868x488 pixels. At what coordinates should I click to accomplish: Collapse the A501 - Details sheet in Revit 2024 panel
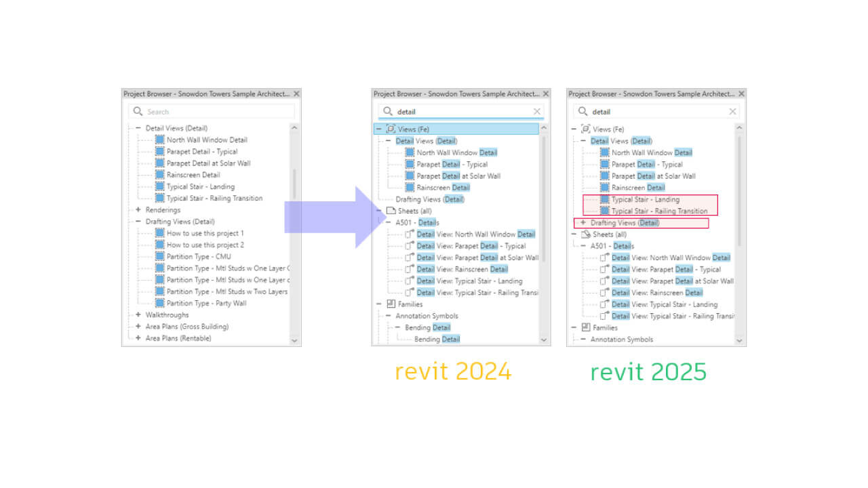point(389,222)
